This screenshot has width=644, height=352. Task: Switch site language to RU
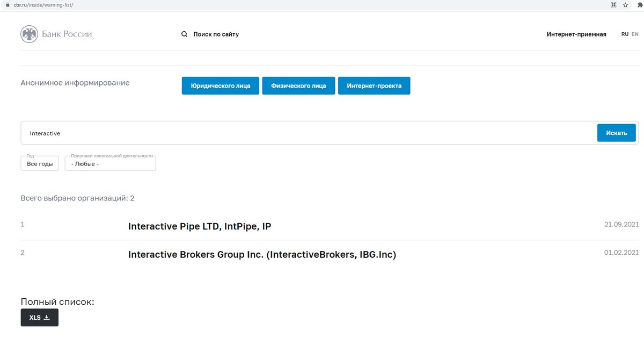tap(625, 34)
